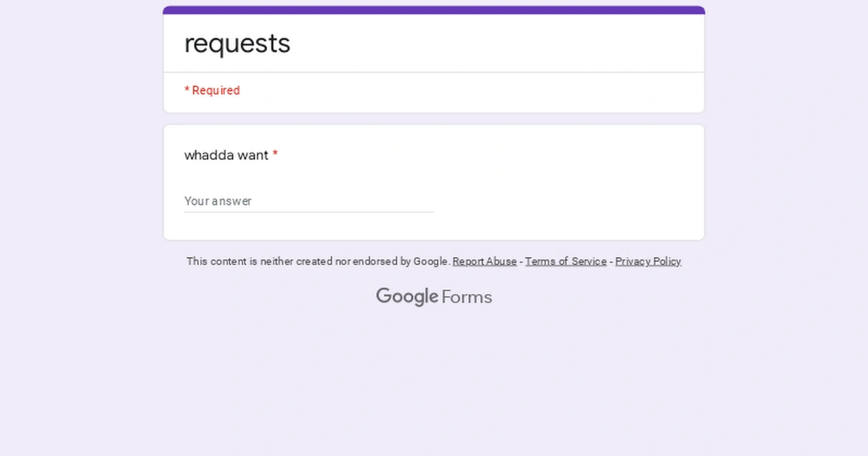Click the answer field underline
868x456 pixels.
309,211
